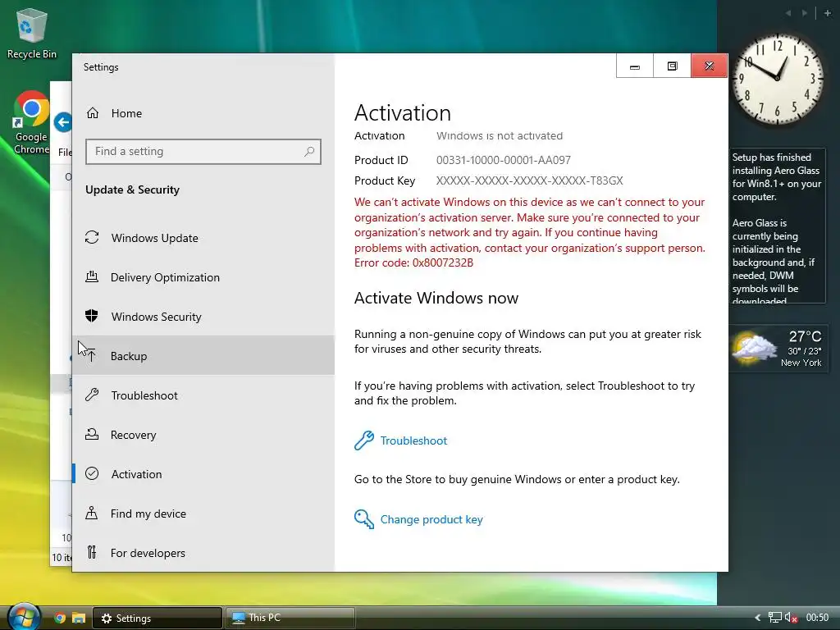Click the Aero Glass setup notes gadget
Screen dimensions: 840x630
pyautogui.click(x=778, y=226)
